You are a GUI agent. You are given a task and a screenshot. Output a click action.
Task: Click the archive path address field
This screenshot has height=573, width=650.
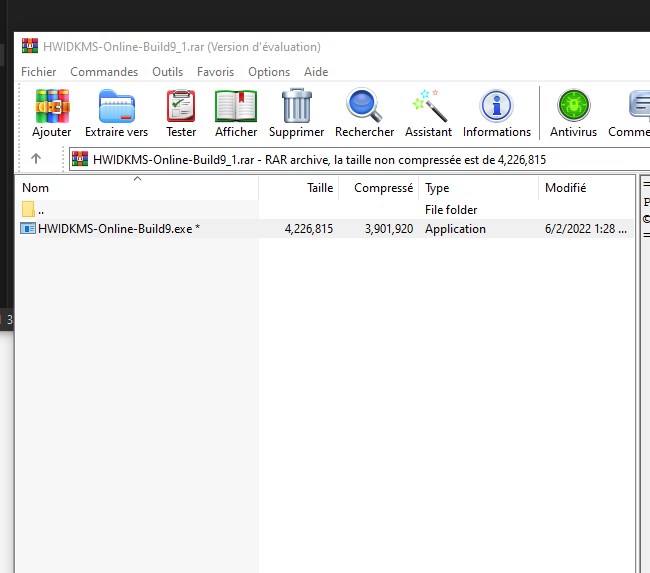(359, 159)
